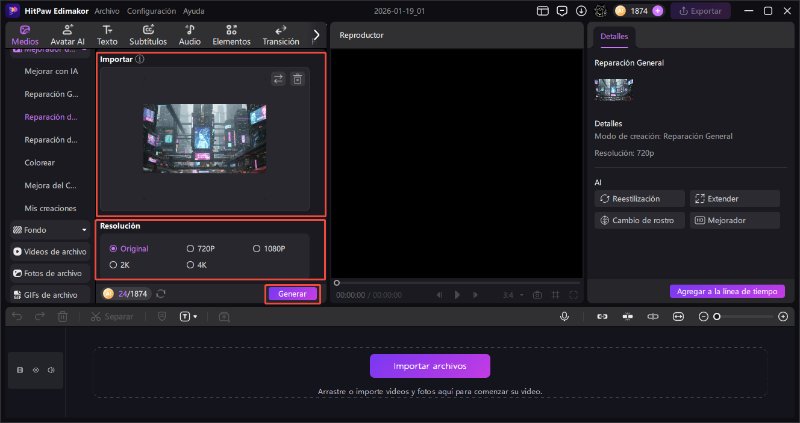Switch to the Avatar AI tab

click(x=67, y=35)
